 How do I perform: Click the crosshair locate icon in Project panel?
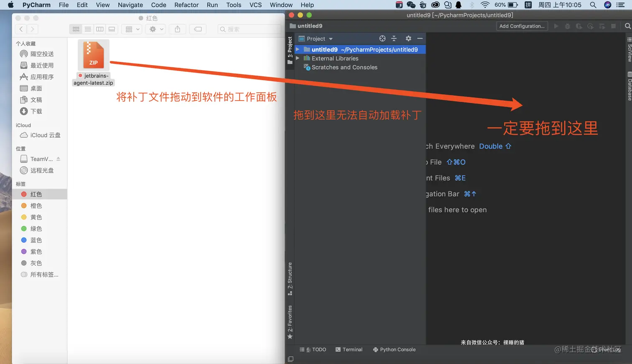point(382,38)
